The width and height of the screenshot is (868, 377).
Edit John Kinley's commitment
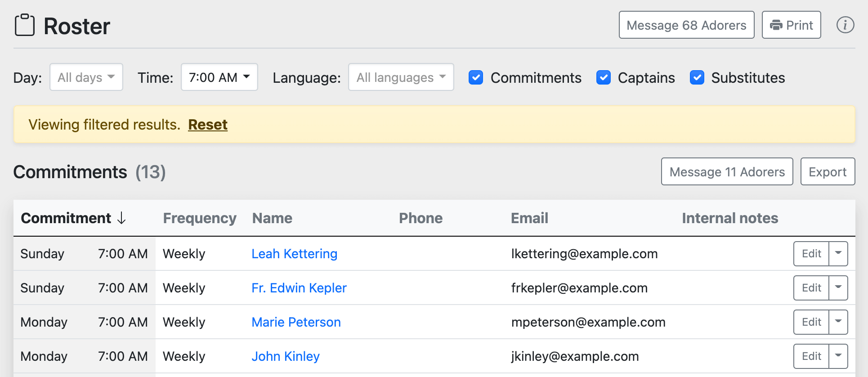pyautogui.click(x=811, y=356)
